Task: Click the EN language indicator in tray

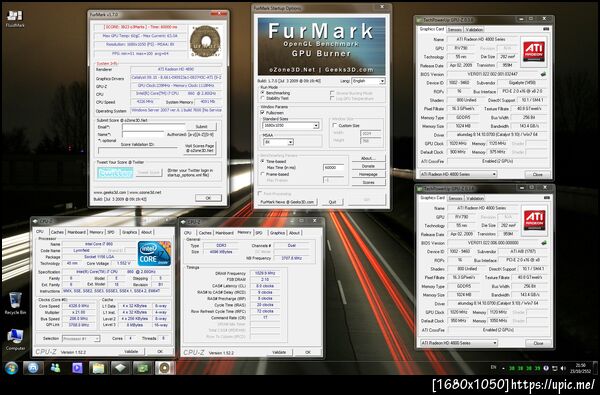Action: tap(494, 368)
